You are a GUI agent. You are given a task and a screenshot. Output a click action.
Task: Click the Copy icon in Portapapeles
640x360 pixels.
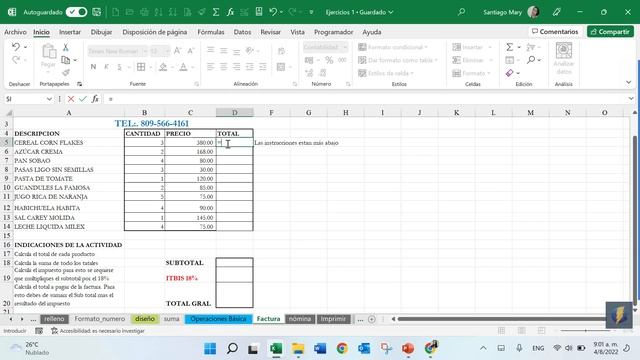[x=65, y=60]
